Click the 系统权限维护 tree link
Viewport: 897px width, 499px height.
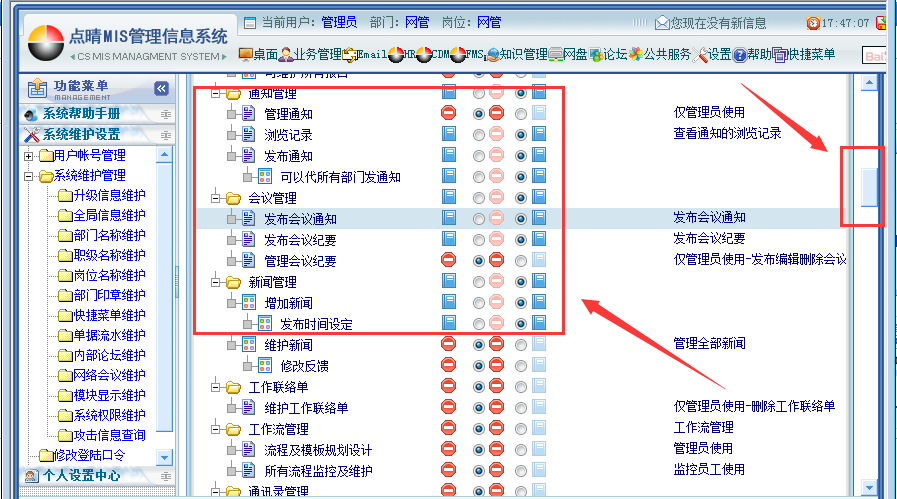coord(108,415)
